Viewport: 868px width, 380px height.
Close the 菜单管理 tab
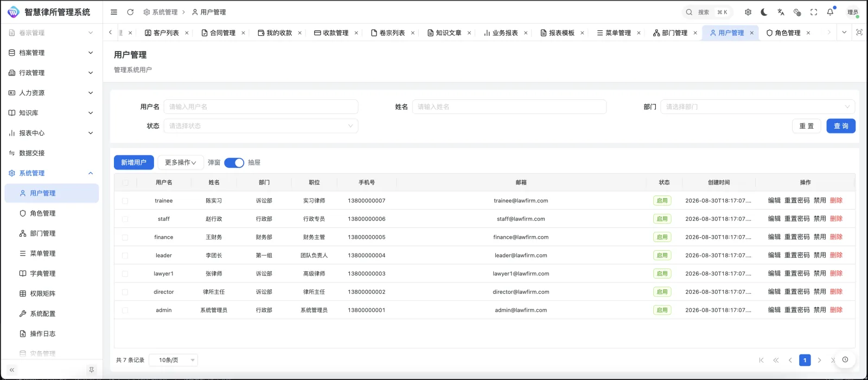click(639, 33)
